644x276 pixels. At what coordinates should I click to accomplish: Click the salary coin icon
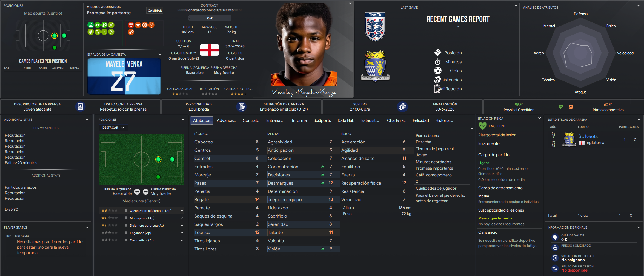pyautogui.click(x=402, y=107)
